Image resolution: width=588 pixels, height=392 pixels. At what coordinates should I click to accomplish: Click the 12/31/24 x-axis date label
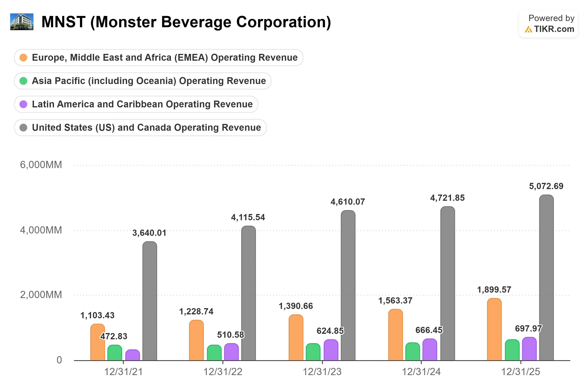pos(421,372)
